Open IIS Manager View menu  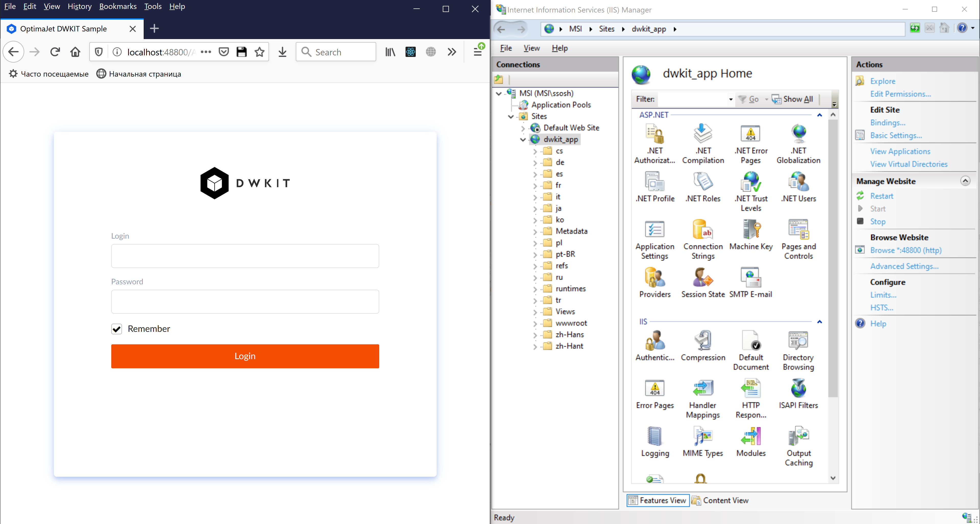[531, 48]
